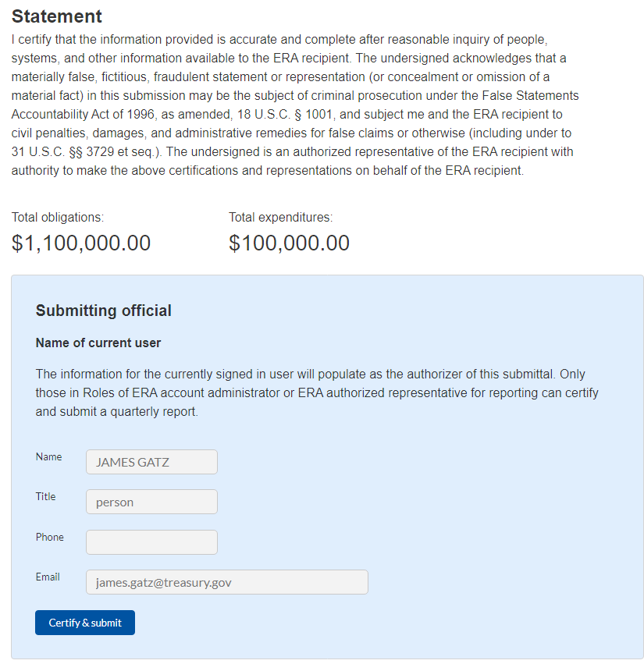Focus the Title field containing 'person'
The height and width of the screenshot is (671, 644).
click(x=151, y=502)
